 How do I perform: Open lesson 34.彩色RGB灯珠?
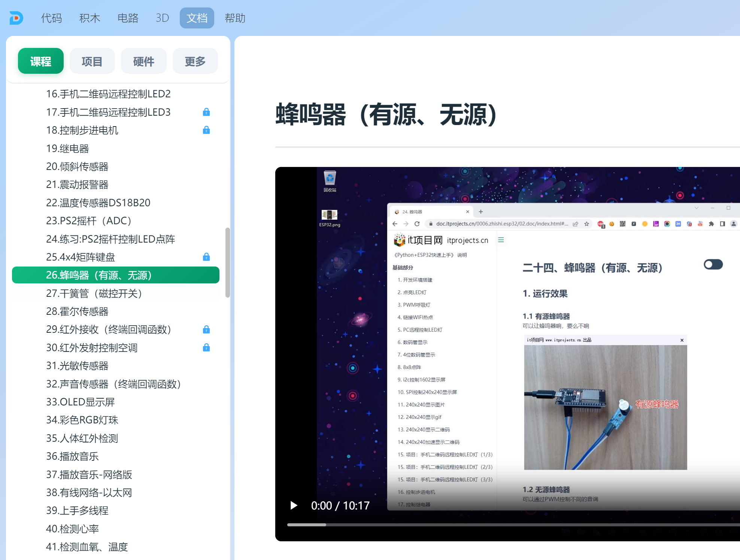click(116, 420)
